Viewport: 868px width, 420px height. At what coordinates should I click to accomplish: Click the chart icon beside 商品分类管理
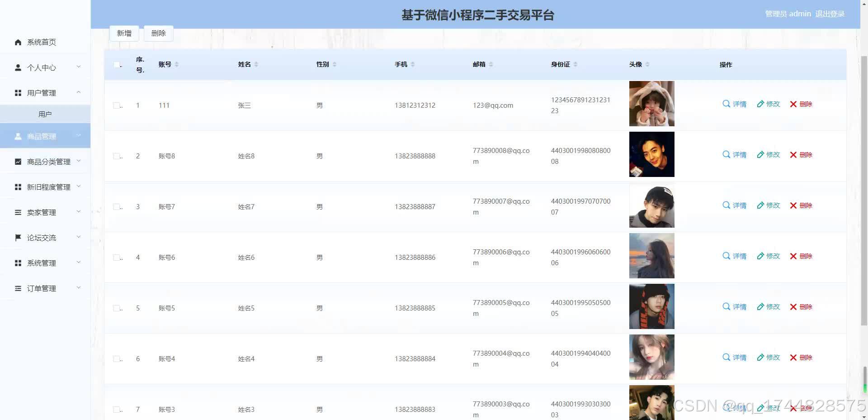[x=18, y=162]
